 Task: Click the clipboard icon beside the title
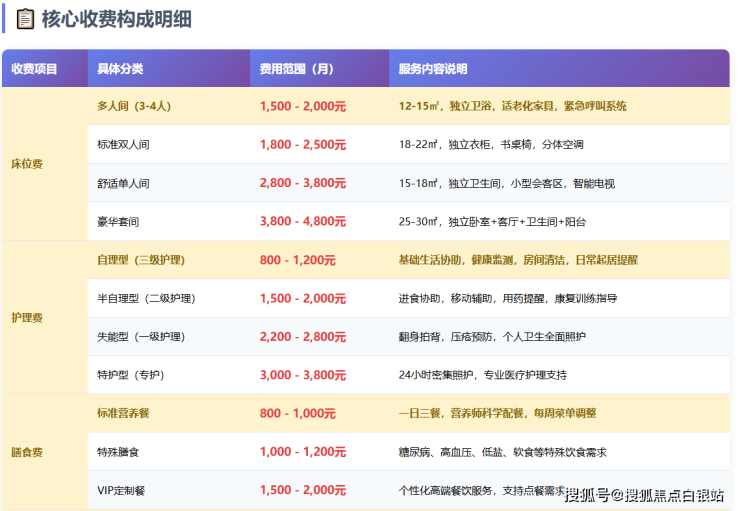pos(25,19)
